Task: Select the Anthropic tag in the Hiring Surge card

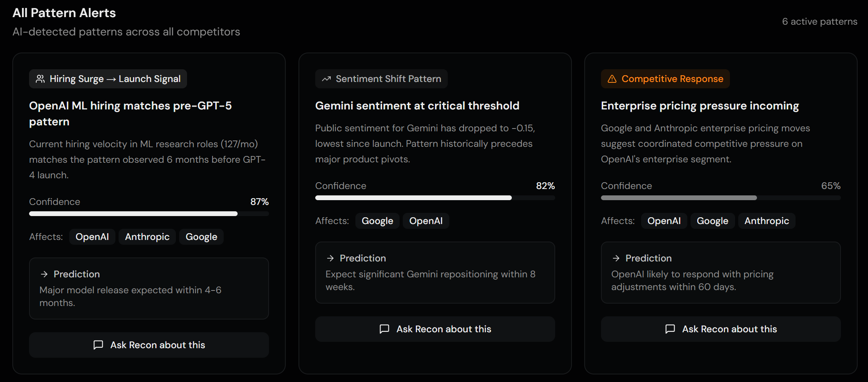Action: pyautogui.click(x=147, y=237)
